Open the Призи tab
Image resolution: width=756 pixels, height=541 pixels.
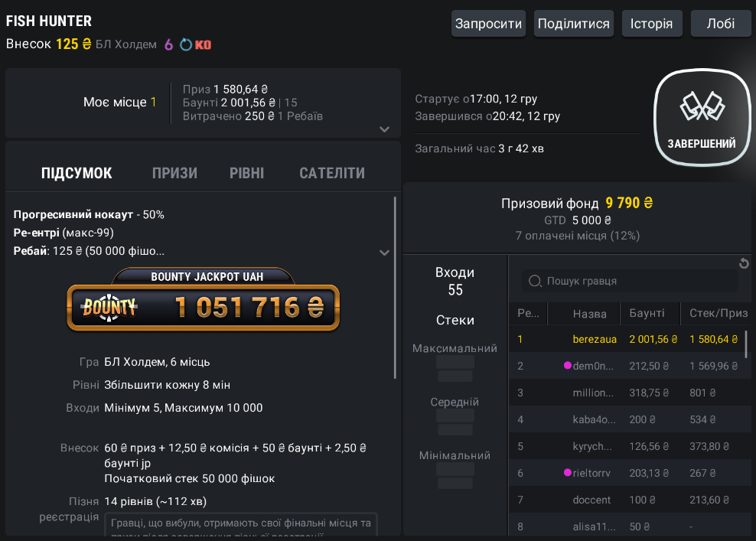tap(174, 173)
